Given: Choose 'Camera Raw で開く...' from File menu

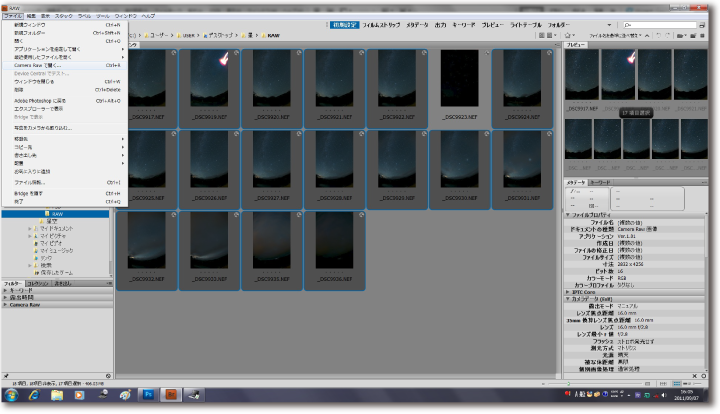Looking at the screenshot, I should (38, 65).
